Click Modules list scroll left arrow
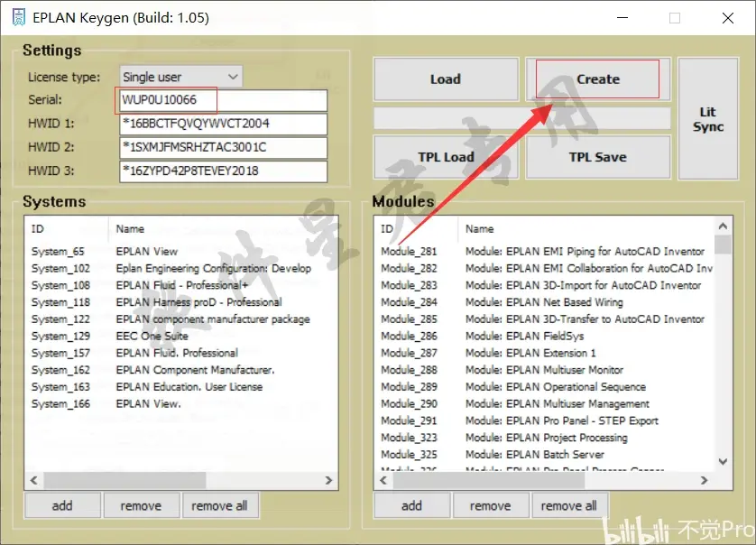The image size is (756, 545). click(x=383, y=480)
